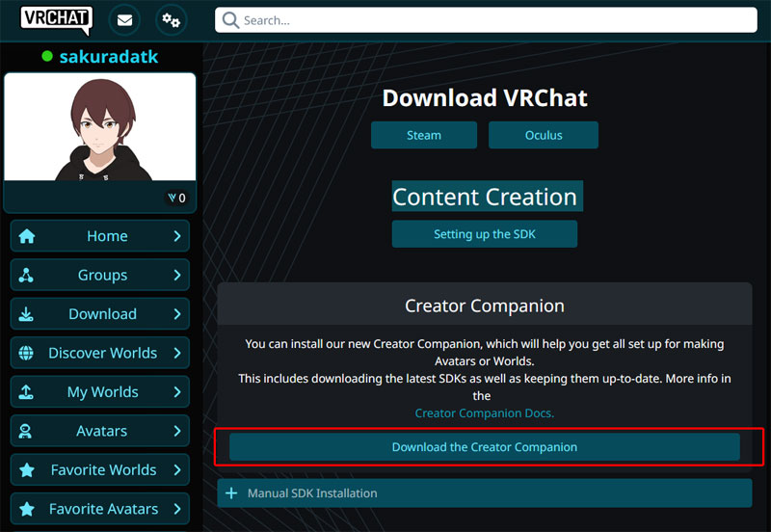Follow the Creator Companion Docs link
Image resolution: width=771 pixels, height=532 pixels.
tap(485, 413)
